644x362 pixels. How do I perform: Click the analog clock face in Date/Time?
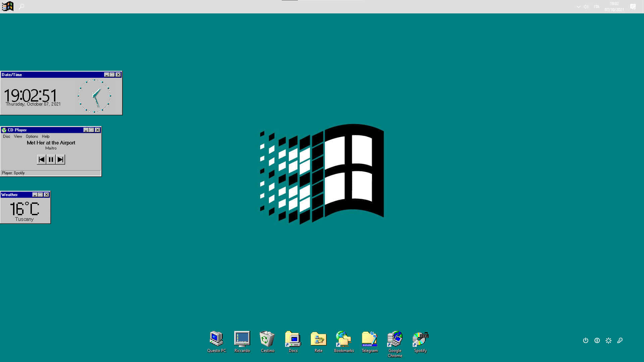click(95, 96)
